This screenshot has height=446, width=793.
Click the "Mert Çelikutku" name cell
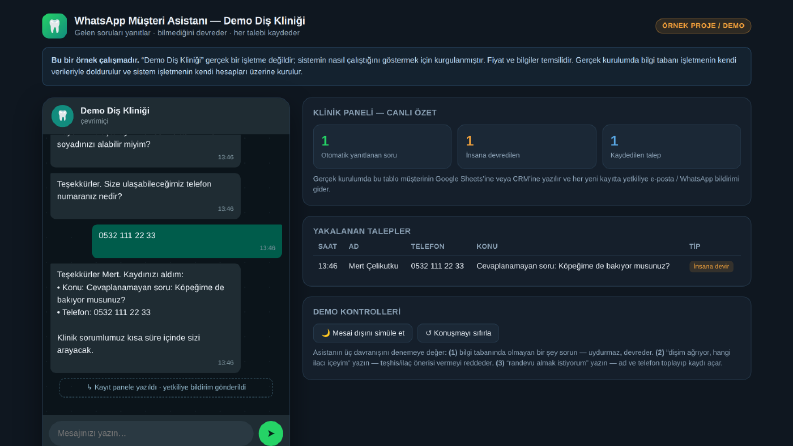pyautogui.click(x=373, y=266)
